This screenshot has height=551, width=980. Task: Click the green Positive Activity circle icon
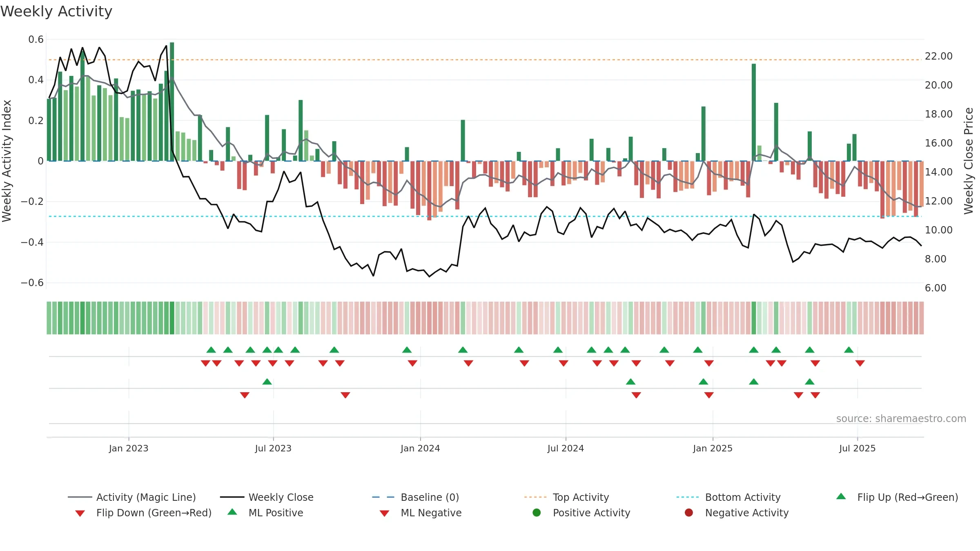[x=537, y=513]
